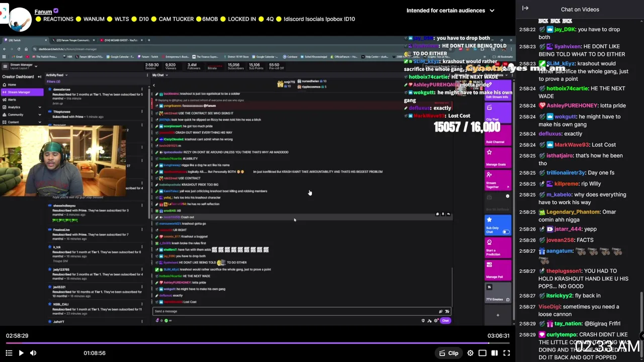
Task: Open Stream Together quick action
Action: 497,181
